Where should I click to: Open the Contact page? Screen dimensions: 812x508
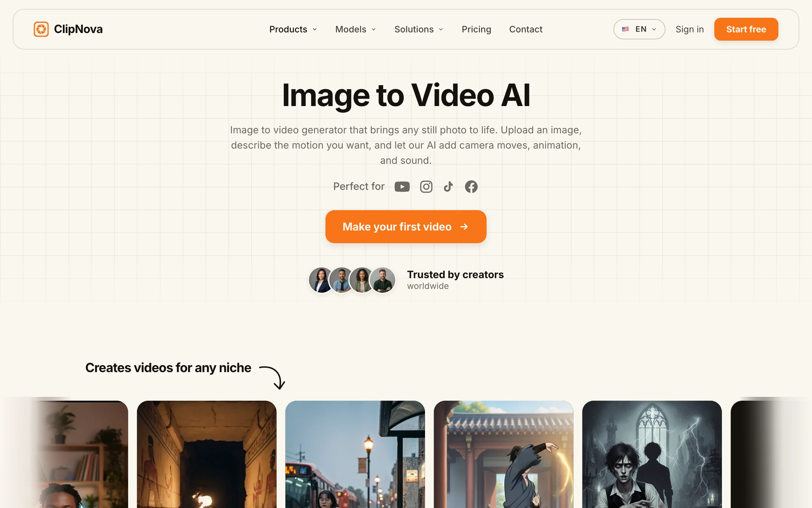point(526,29)
